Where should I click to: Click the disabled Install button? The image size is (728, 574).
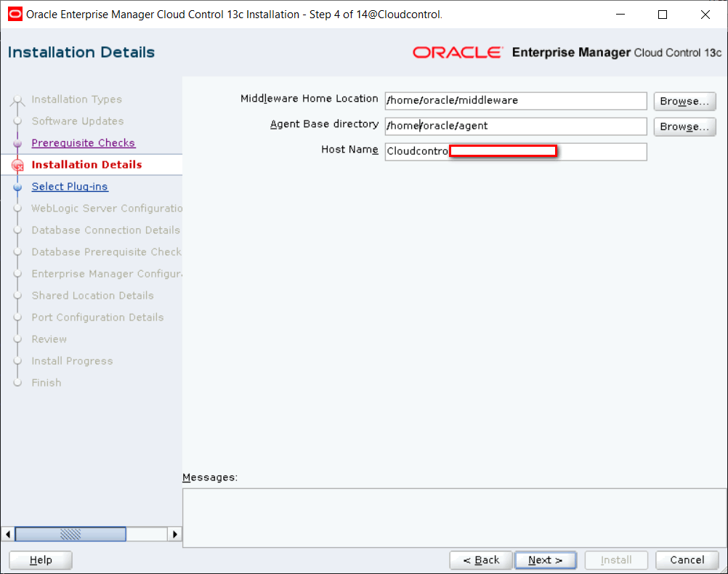[x=616, y=560]
